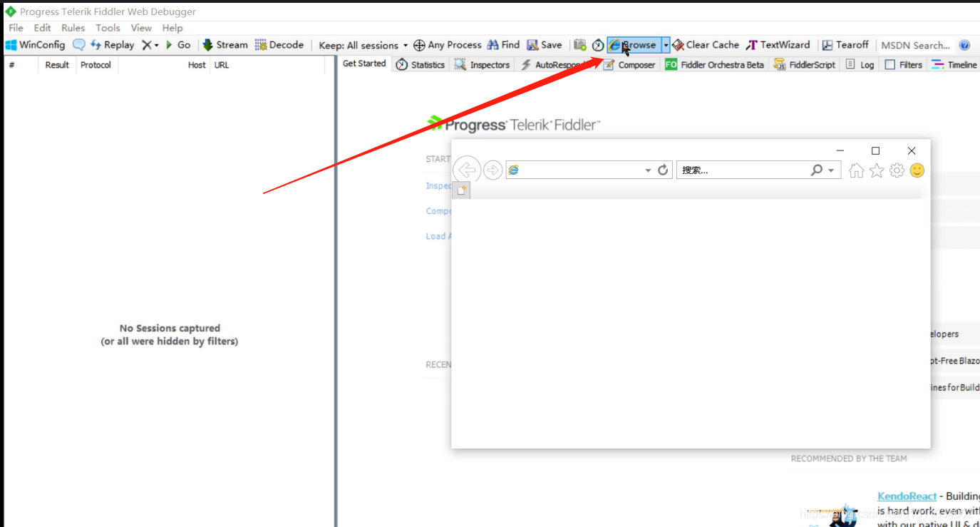This screenshot has width=980, height=527.
Task: Clear Cache from the toolbar
Action: [x=706, y=45]
